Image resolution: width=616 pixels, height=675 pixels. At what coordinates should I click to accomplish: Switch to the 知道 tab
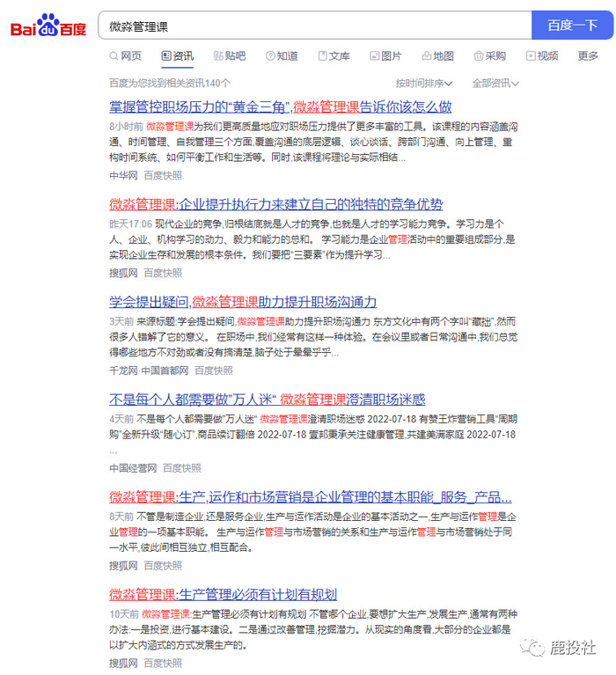282,56
